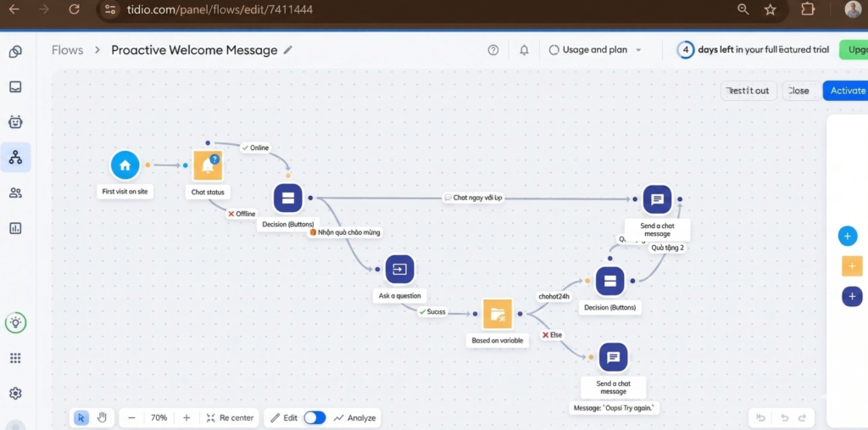Click the Re center button

pyautogui.click(x=230, y=417)
